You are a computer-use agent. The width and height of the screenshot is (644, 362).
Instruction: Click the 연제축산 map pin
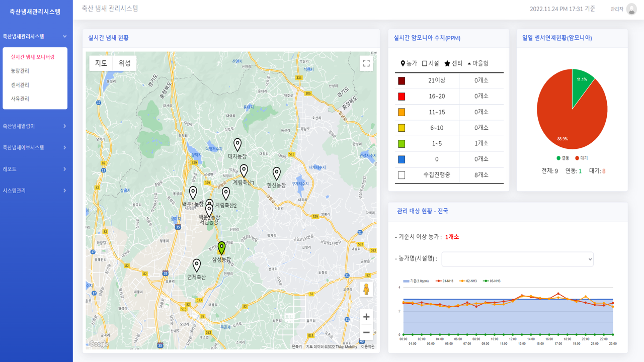coord(197,265)
